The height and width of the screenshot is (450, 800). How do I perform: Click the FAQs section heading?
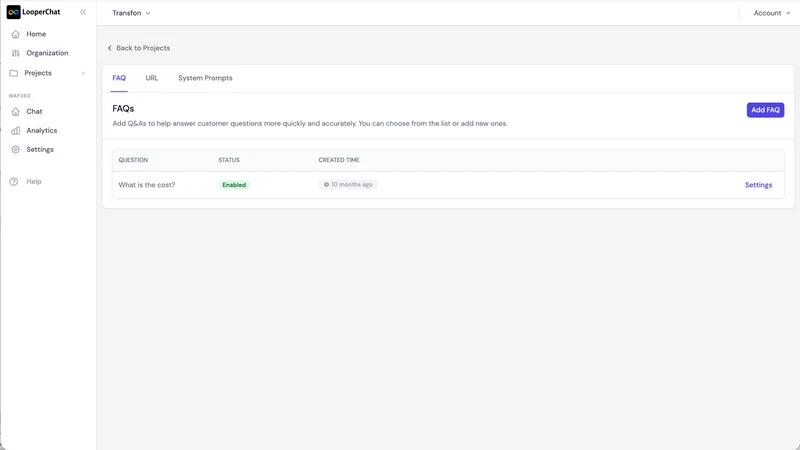pos(123,109)
